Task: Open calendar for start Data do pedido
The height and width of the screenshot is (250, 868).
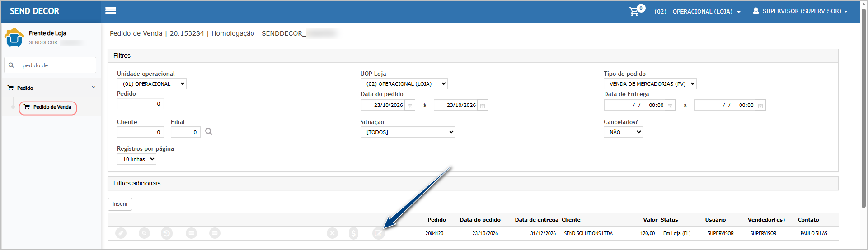Action: pos(410,106)
